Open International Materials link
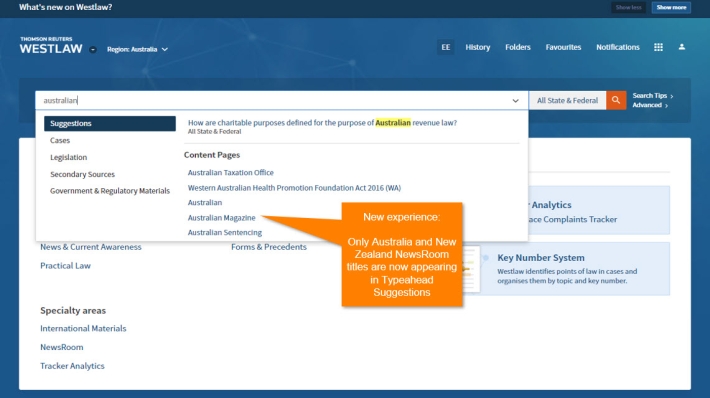This screenshot has width=710, height=398. click(83, 328)
